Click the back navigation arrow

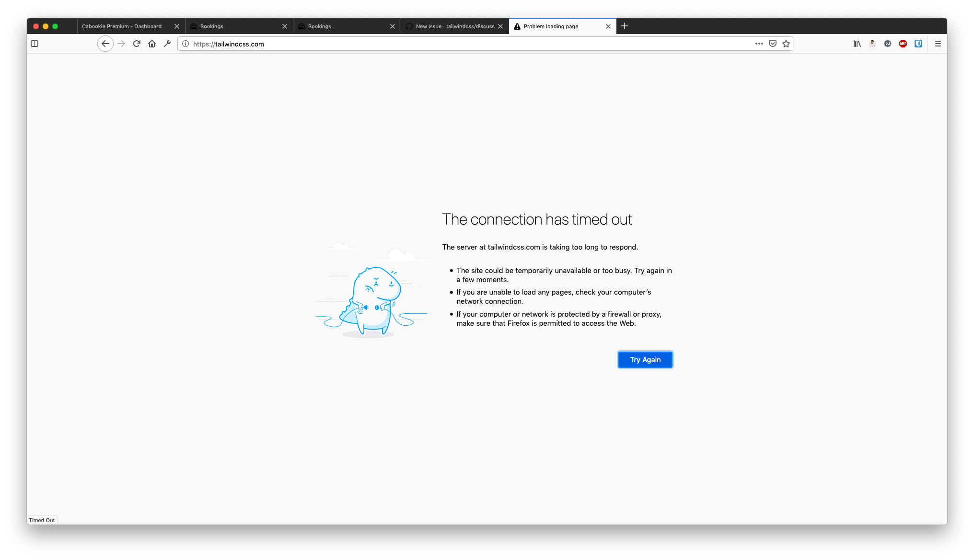click(105, 44)
